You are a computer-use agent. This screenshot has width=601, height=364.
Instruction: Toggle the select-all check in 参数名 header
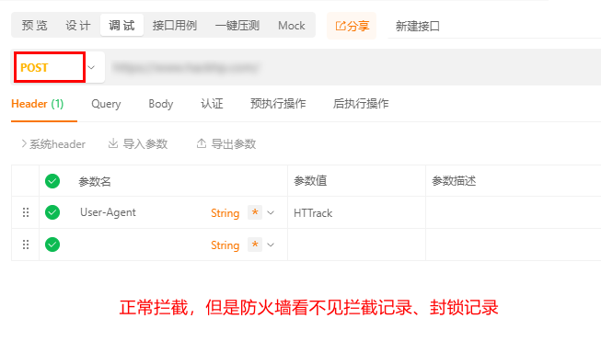click(52, 181)
